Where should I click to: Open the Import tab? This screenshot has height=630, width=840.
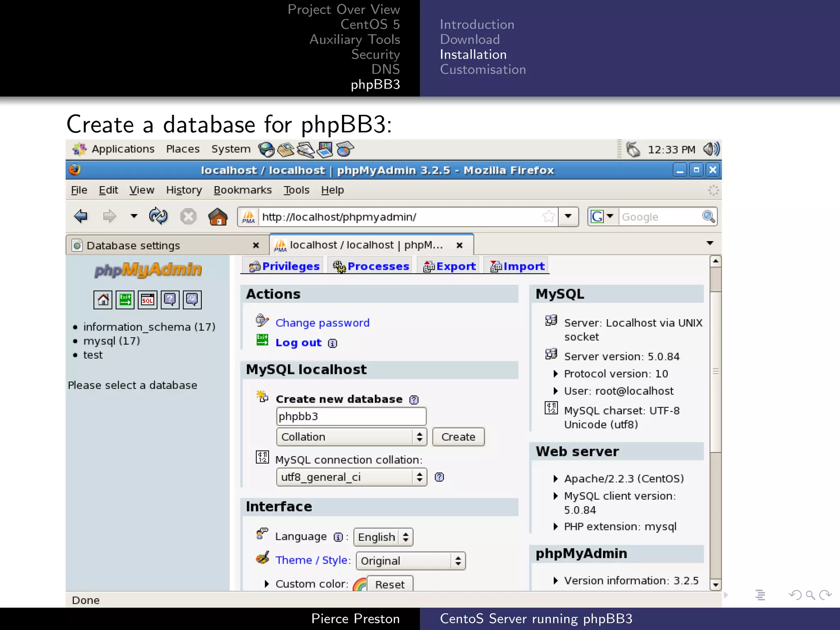pyautogui.click(x=517, y=266)
